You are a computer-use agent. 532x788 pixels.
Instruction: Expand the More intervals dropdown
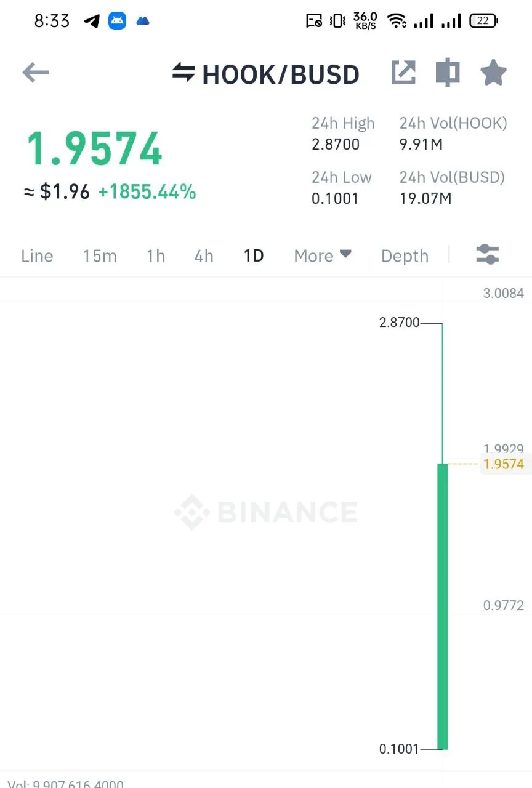[x=323, y=256]
